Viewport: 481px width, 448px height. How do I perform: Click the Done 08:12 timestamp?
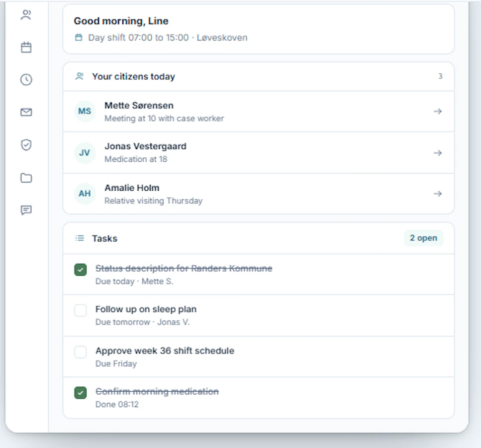click(x=117, y=404)
